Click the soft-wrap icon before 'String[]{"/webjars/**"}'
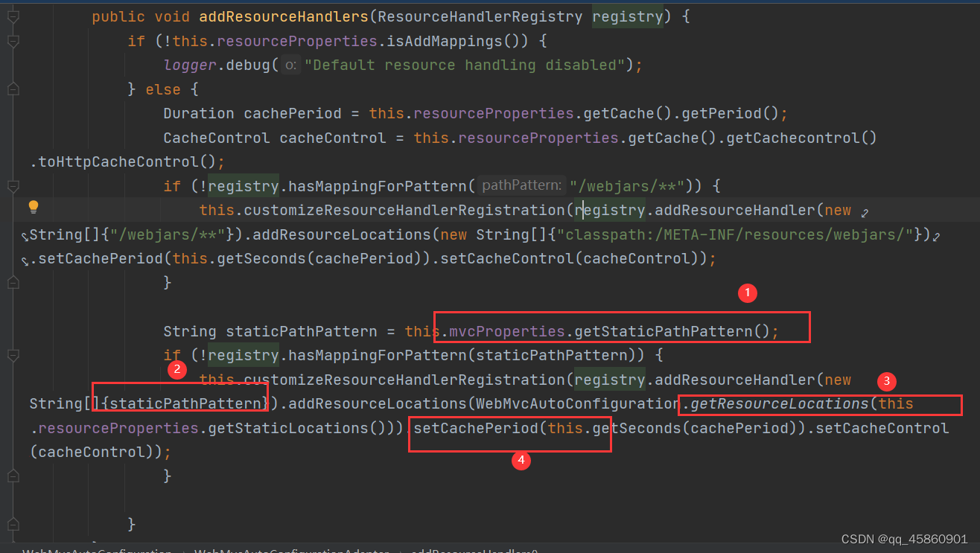Screen dimensions: 980x553 tap(25, 236)
